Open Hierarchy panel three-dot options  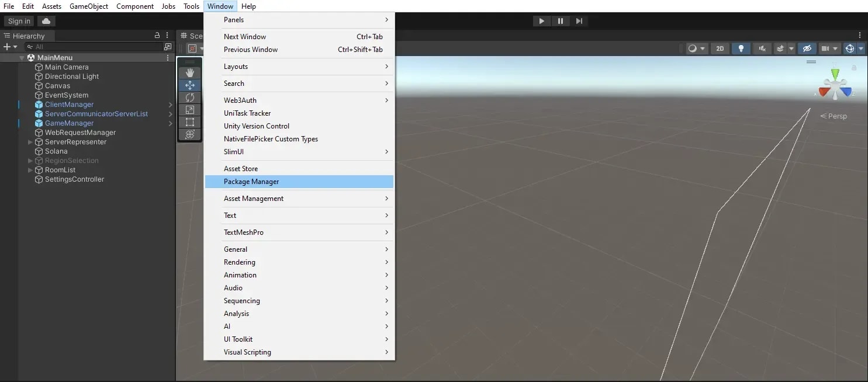coord(168,36)
